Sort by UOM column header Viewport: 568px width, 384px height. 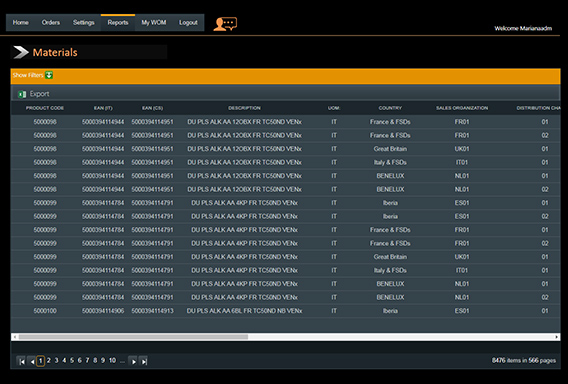tap(334, 108)
